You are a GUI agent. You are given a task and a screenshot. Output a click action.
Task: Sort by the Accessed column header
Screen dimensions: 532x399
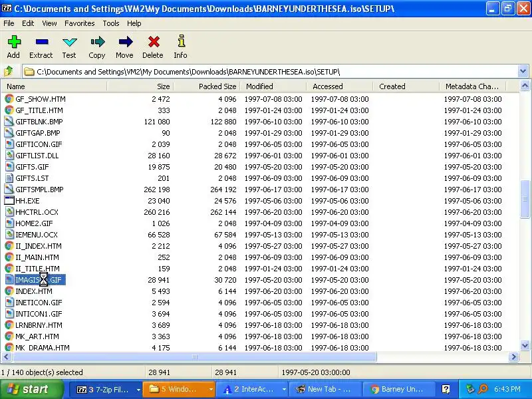340,86
